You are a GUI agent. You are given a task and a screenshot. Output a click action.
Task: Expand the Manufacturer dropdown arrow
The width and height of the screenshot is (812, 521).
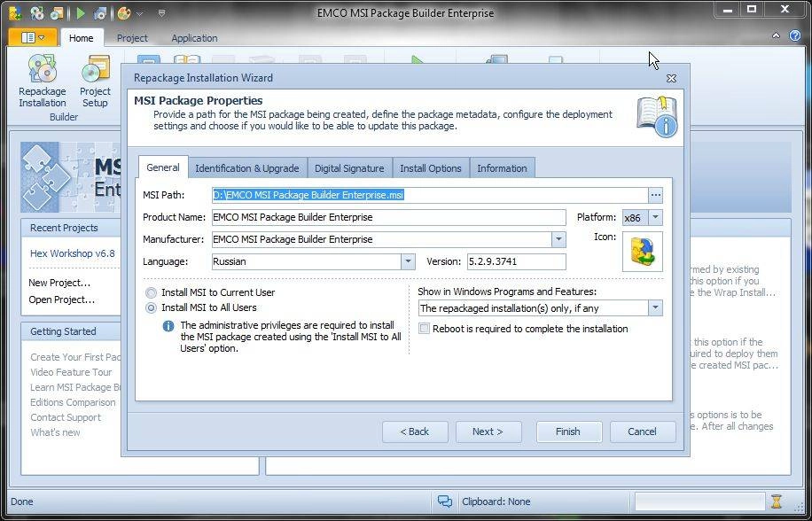click(558, 239)
